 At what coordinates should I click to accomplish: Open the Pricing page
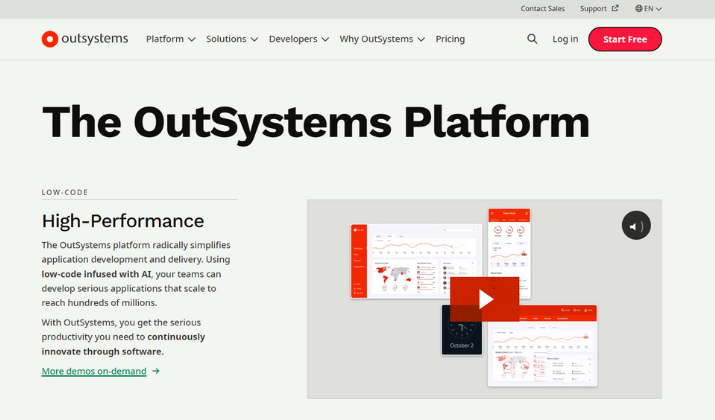[x=450, y=39]
